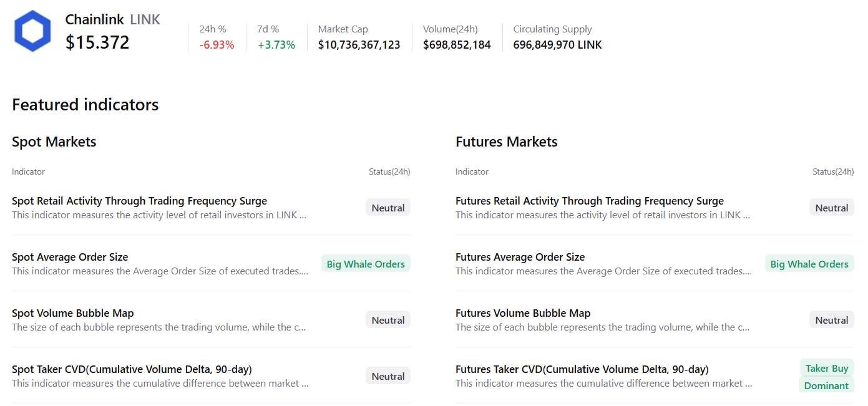This screenshot has width=868, height=406.
Task: Click the Status(24h) column header in Spot Markets
Action: [x=389, y=172]
